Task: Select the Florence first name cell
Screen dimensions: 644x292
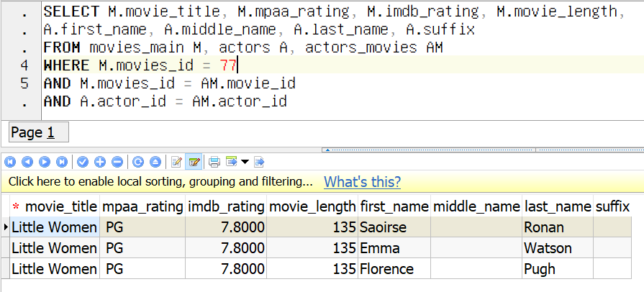Action: (394, 268)
